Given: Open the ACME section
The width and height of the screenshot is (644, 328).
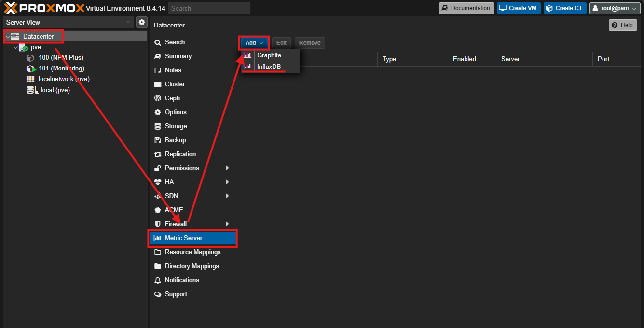Looking at the screenshot, I should tap(193, 210).
